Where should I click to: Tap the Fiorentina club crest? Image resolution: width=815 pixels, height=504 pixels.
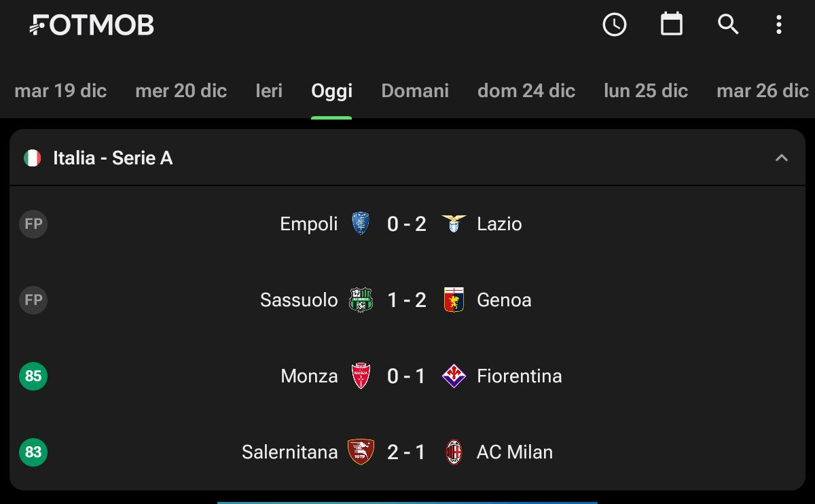(x=454, y=376)
